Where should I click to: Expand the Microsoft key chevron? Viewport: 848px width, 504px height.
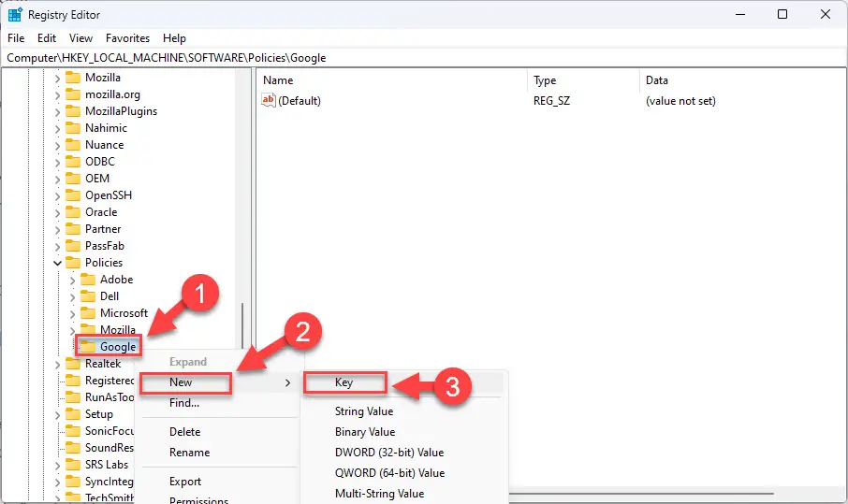tap(72, 314)
